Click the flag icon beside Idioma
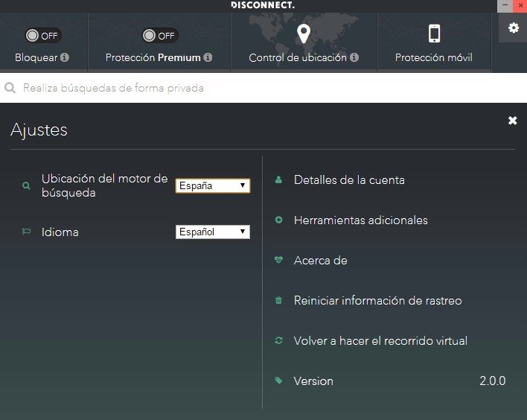This screenshot has height=420, width=527. (x=26, y=232)
